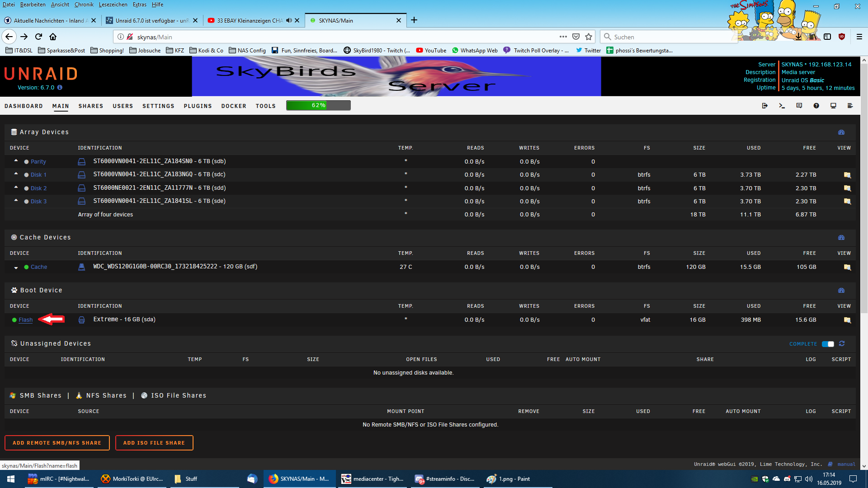Browse Disk 3 via its view folder icon
The width and height of the screenshot is (868, 488).
pos(847,201)
